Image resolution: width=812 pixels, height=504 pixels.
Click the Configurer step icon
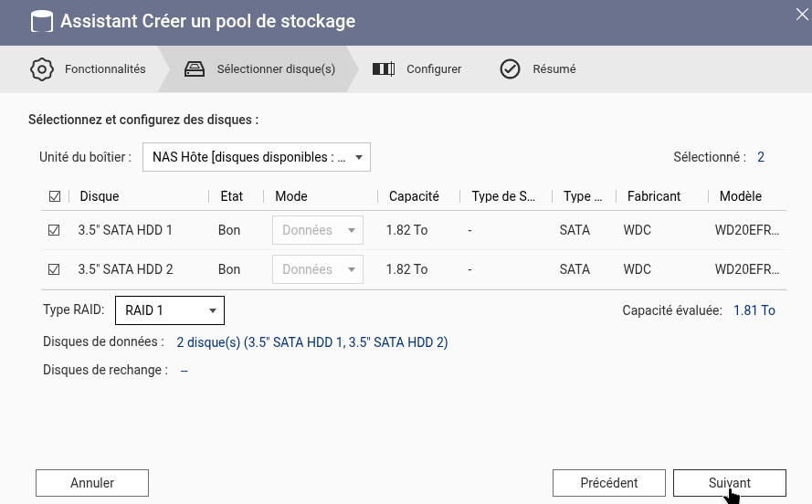(x=384, y=69)
